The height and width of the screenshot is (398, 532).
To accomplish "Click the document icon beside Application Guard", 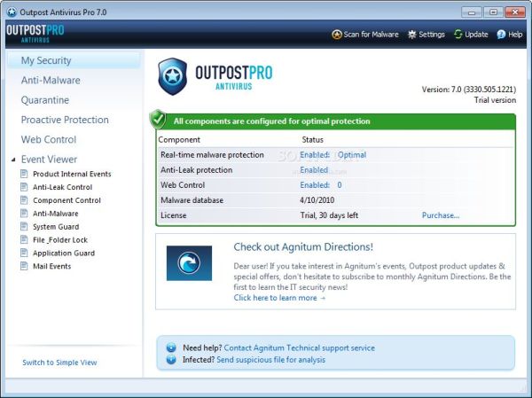I will 24,253.
